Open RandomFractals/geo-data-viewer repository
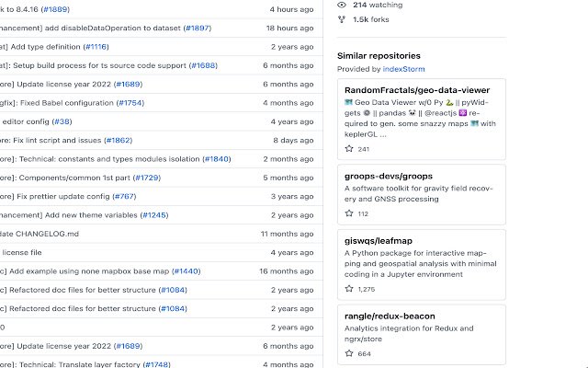Image resolution: width=588 pixels, height=368 pixels. point(417,90)
